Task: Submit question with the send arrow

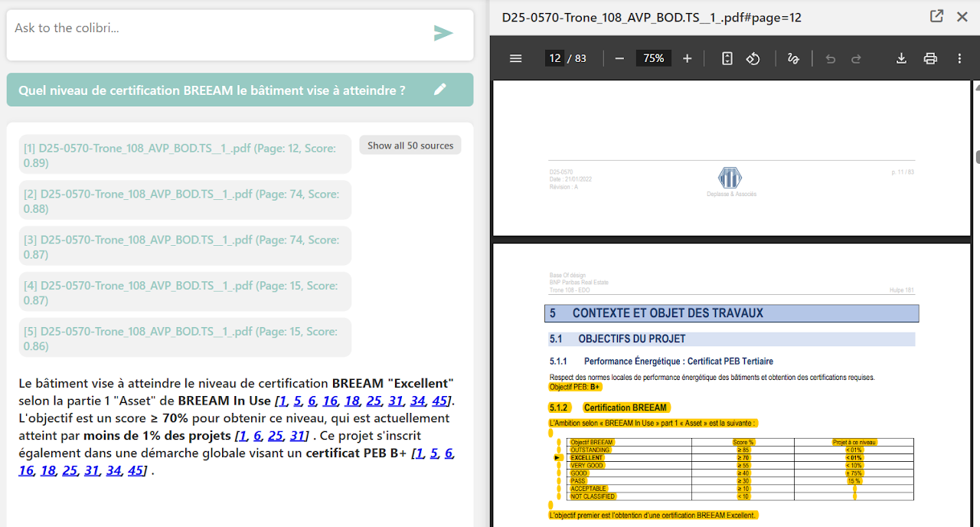Action: (x=444, y=33)
